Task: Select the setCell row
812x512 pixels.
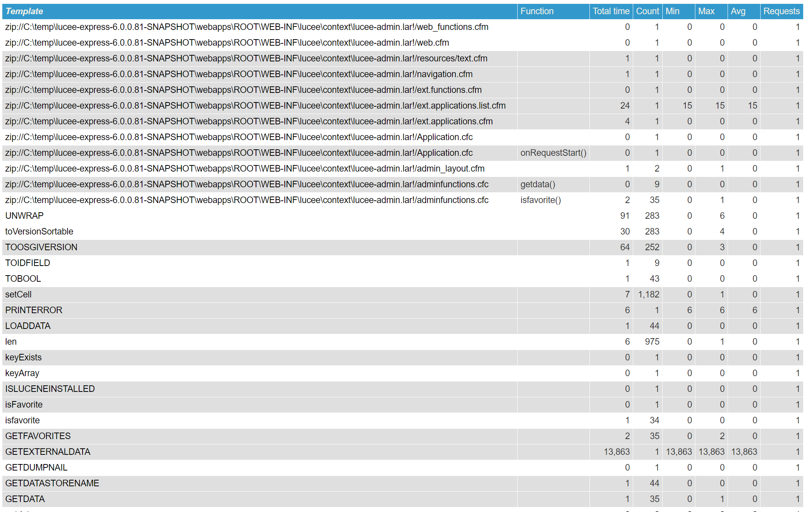Action: (18, 294)
